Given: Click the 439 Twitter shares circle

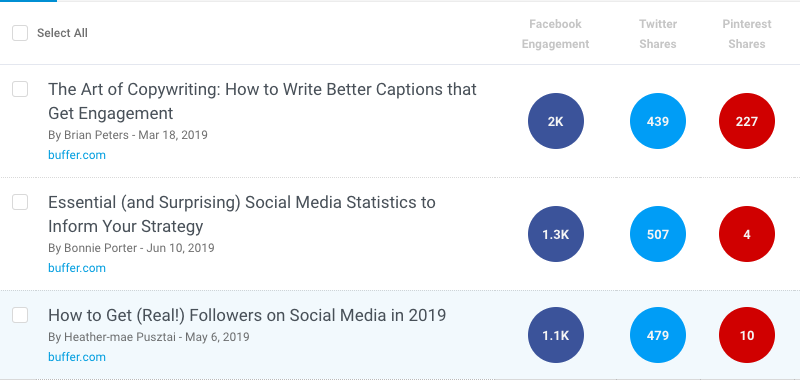Looking at the screenshot, I should tap(658, 121).
